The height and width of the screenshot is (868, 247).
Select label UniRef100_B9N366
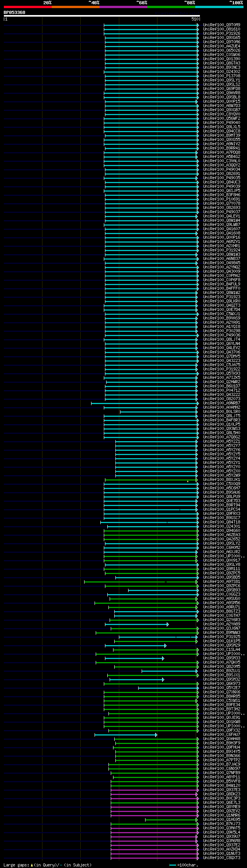222,756
